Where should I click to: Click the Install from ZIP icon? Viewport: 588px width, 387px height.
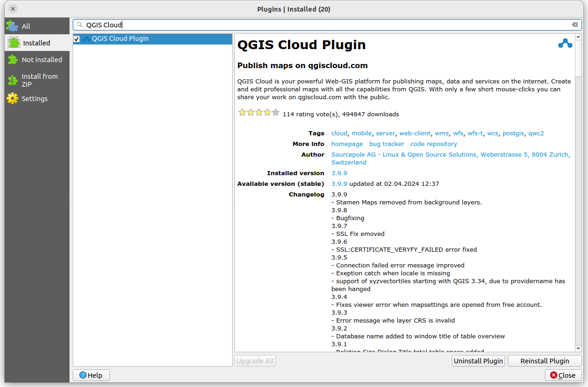(13, 80)
